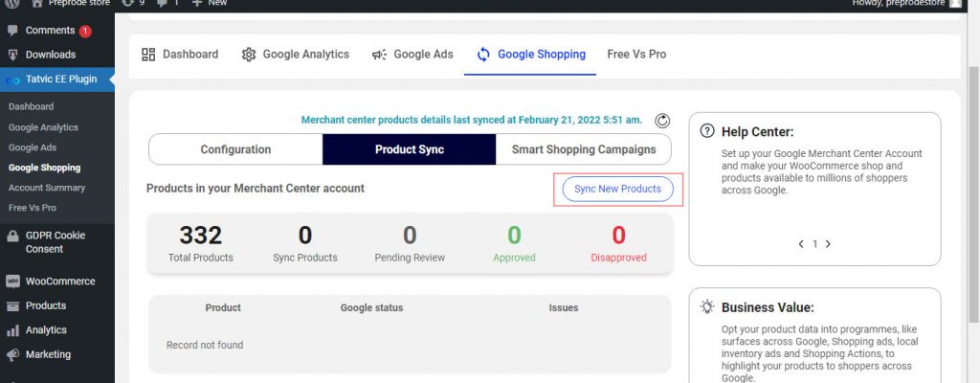Switch to the Dashboard tab
The width and height of the screenshot is (980, 383).
tap(180, 55)
